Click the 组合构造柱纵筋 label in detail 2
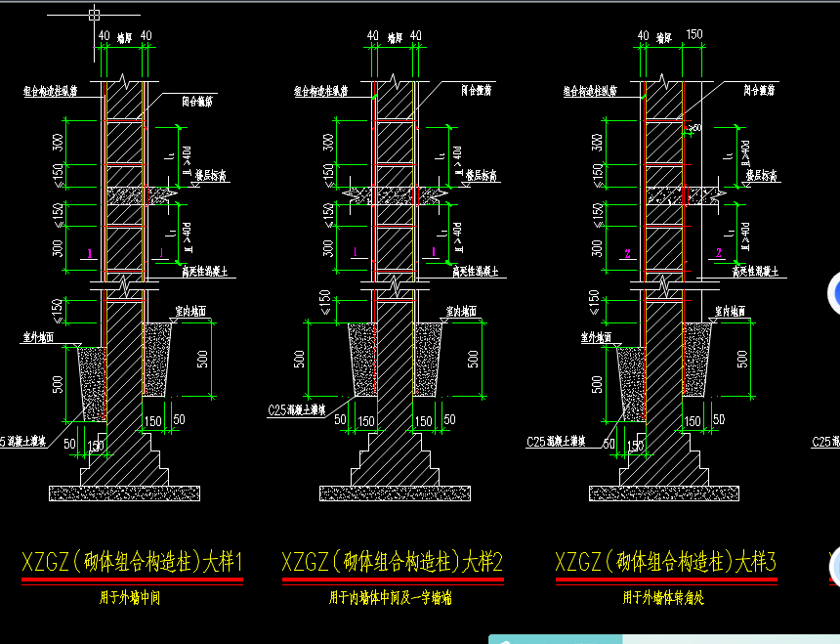This screenshot has width=840, height=644. tap(324, 91)
